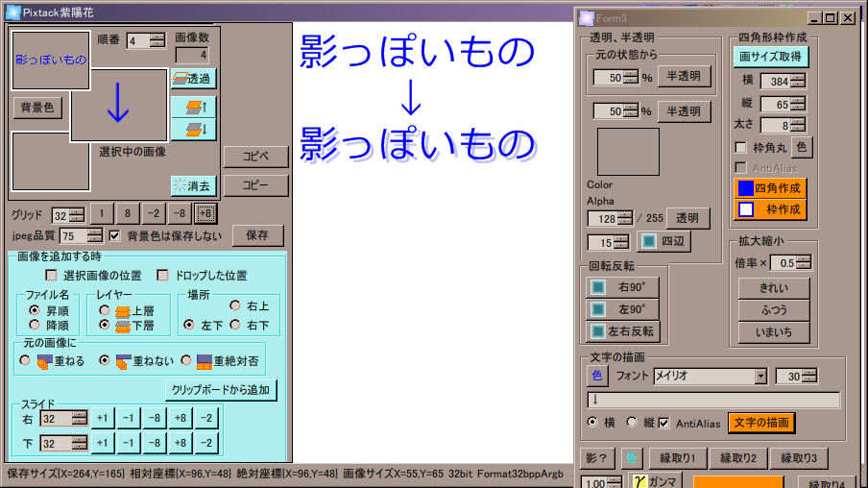The height and width of the screenshot is (488, 868).
Task: Click the 縁取り3 button
Action: pos(799,458)
